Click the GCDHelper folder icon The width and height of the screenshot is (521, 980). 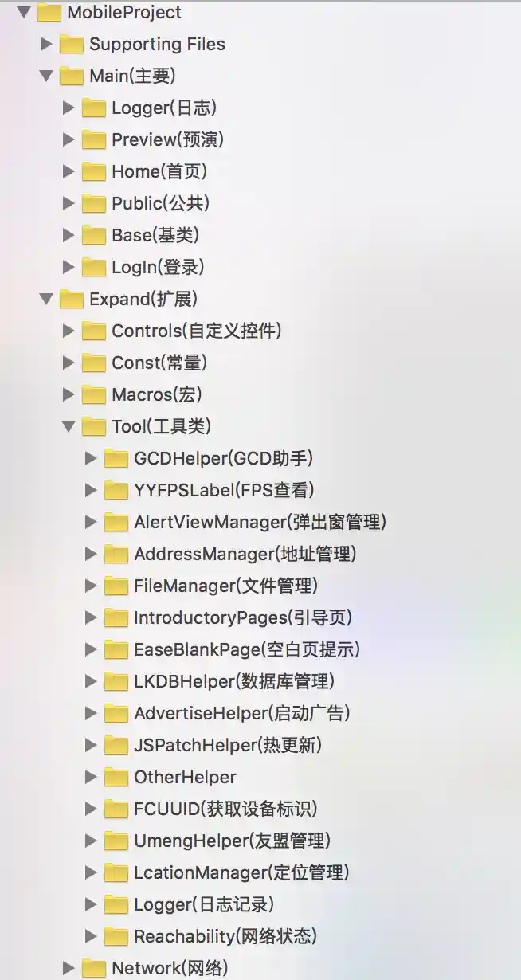(116, 458)
